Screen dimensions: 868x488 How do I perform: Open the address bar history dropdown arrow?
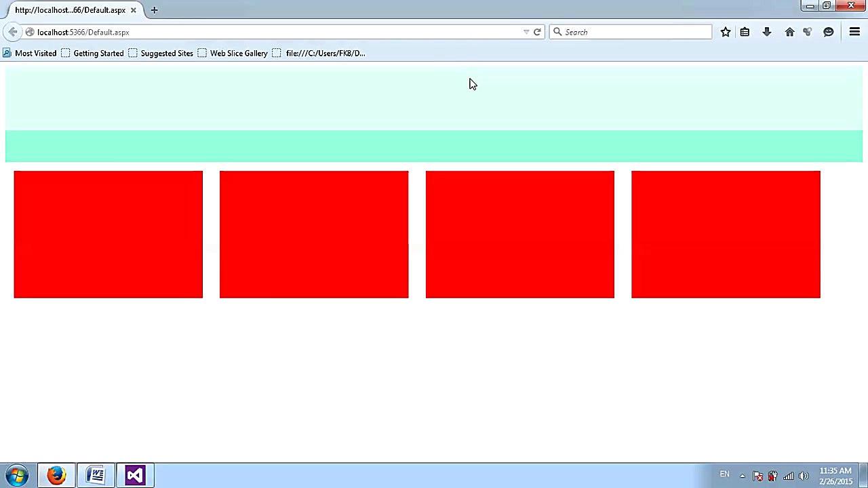pyautogui.click(x=526, y=32)
